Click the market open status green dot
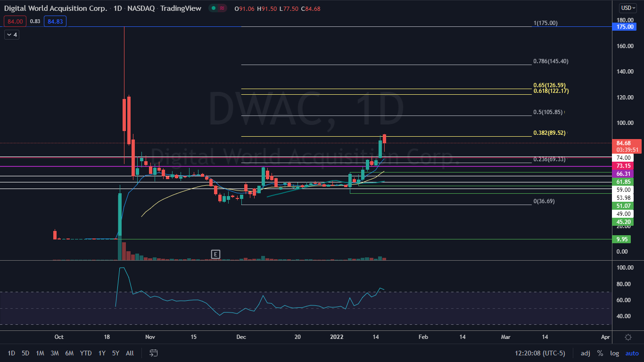Viewport: 644px width, 362px height. coord(213,8)
